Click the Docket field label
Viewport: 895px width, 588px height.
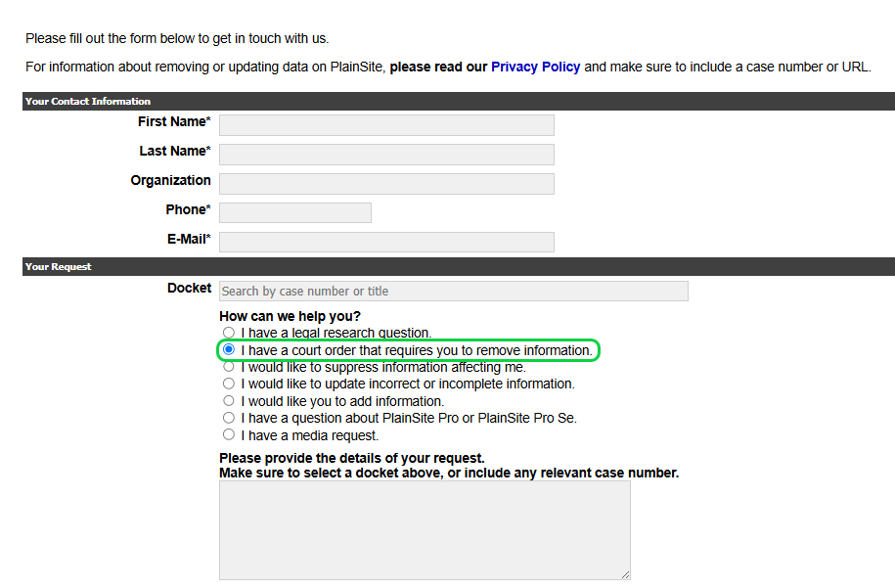(189, 288)
